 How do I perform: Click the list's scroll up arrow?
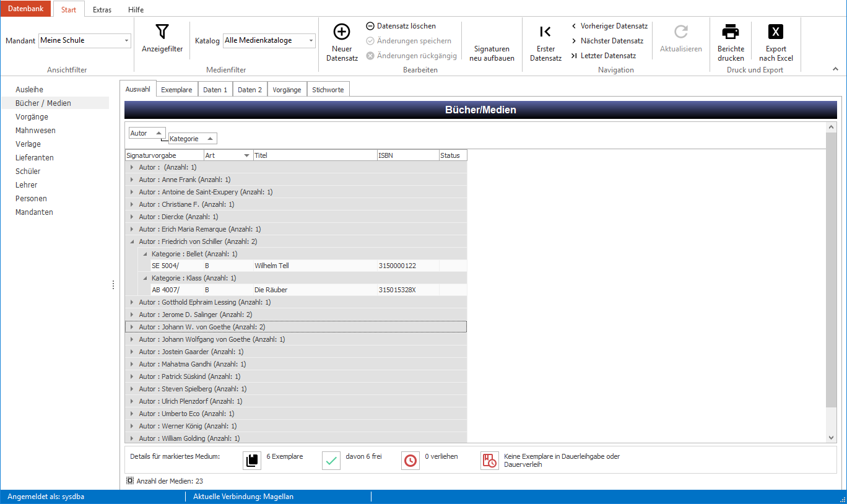point(831,127)
